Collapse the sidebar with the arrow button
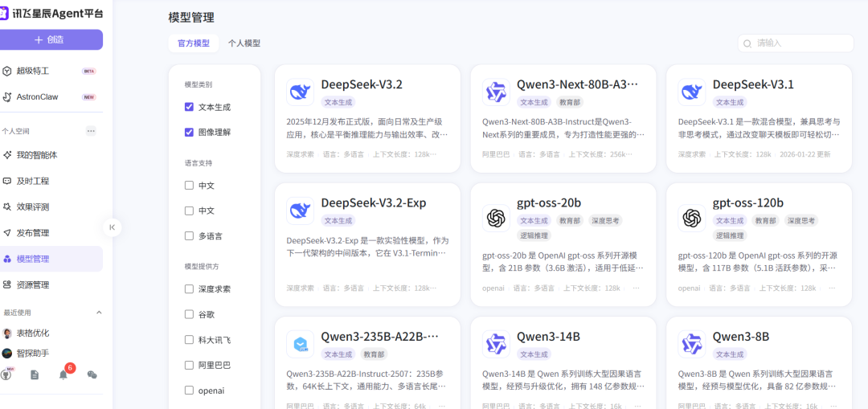 (113, 227)
